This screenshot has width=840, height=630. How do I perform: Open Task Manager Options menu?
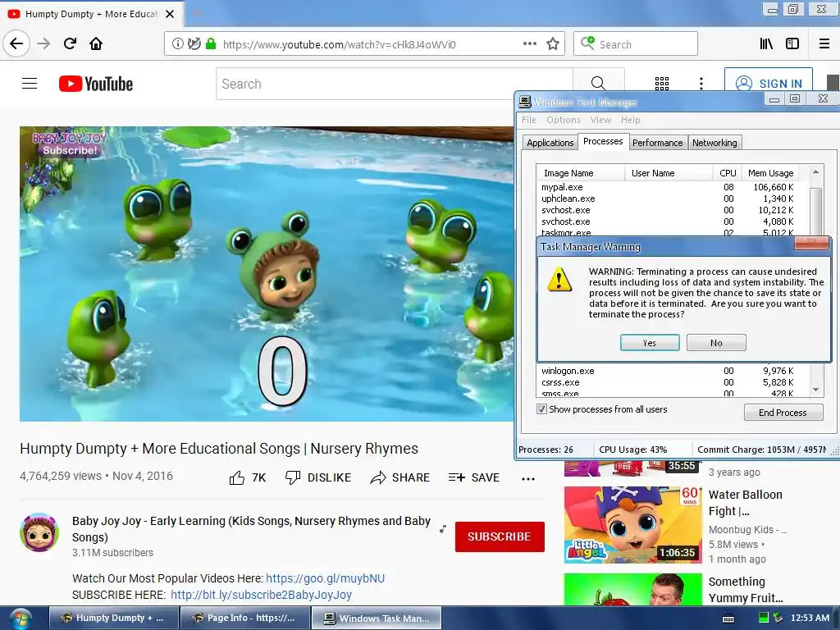[x=563, y=120]
